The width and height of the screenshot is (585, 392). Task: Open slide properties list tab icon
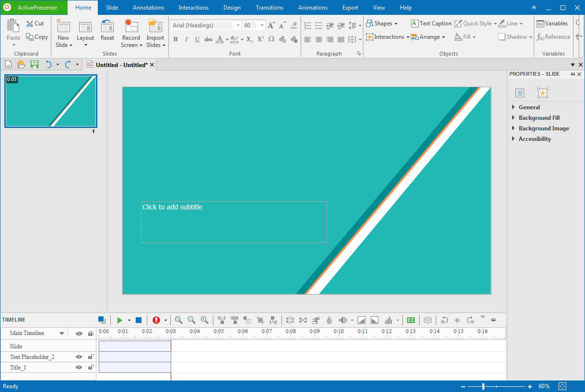coord(520,93)
